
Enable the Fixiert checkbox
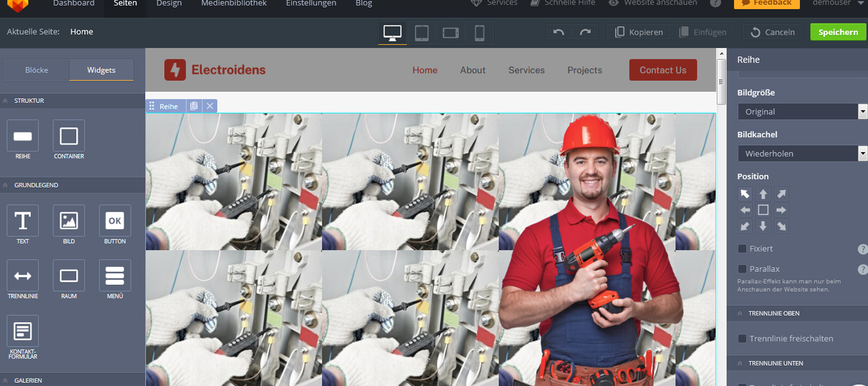tap(742, 249)
